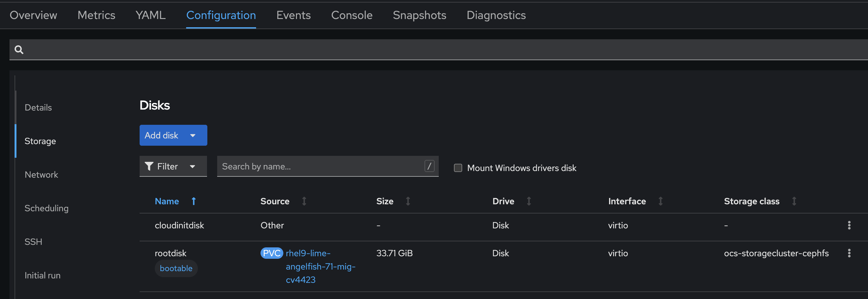Click the bootable label under rootdisk
This screenshot has width=868, height=299.
pos(176,268)
